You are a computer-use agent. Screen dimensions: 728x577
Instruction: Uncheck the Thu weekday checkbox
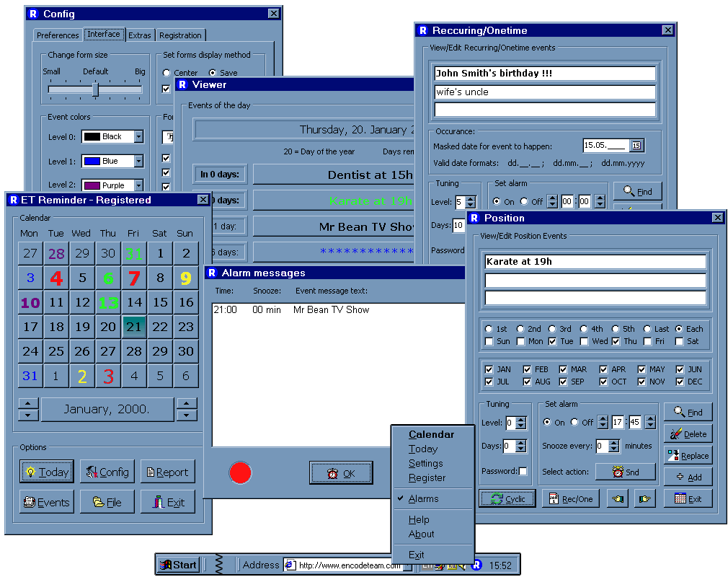616,341
